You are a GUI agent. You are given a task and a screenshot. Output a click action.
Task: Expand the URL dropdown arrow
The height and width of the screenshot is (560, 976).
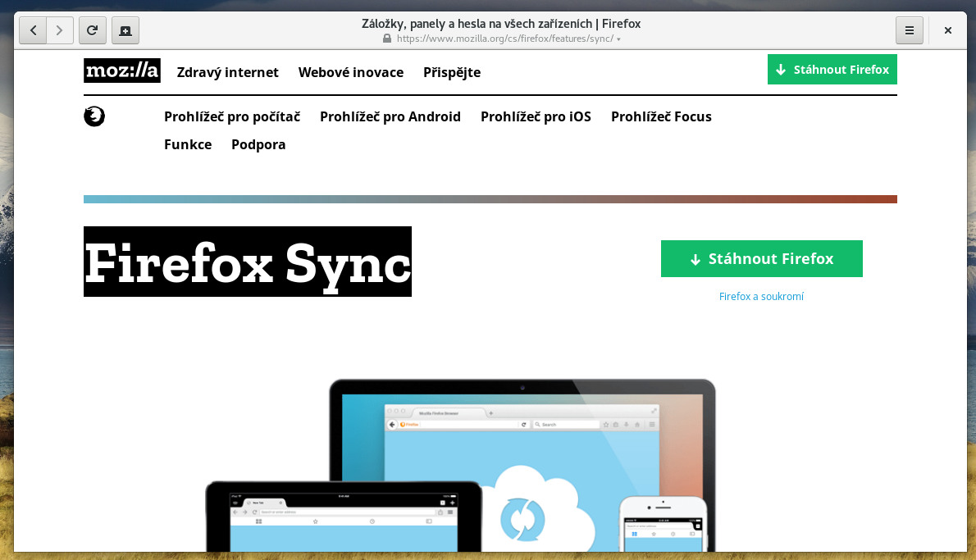click(x=618, y=39)
